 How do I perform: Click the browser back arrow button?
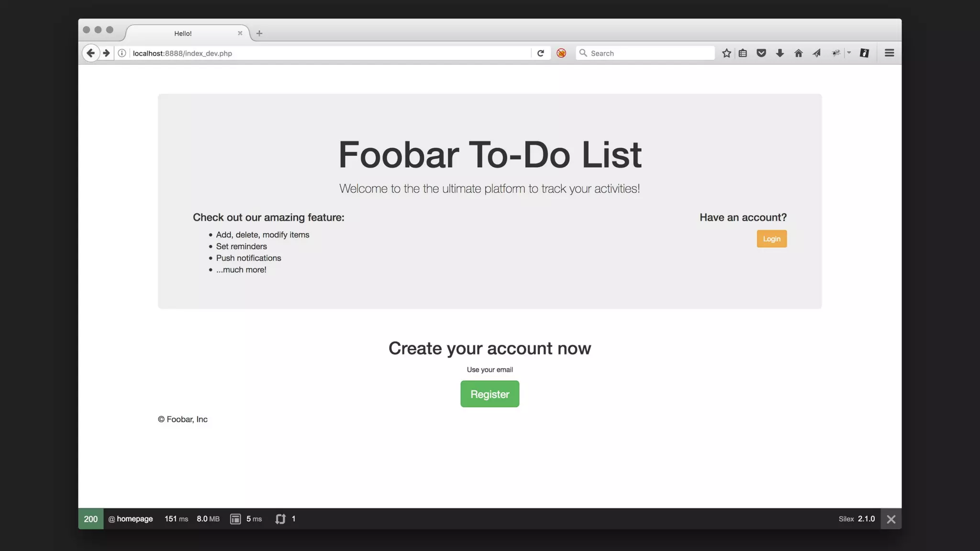click(x=90, y=53)
